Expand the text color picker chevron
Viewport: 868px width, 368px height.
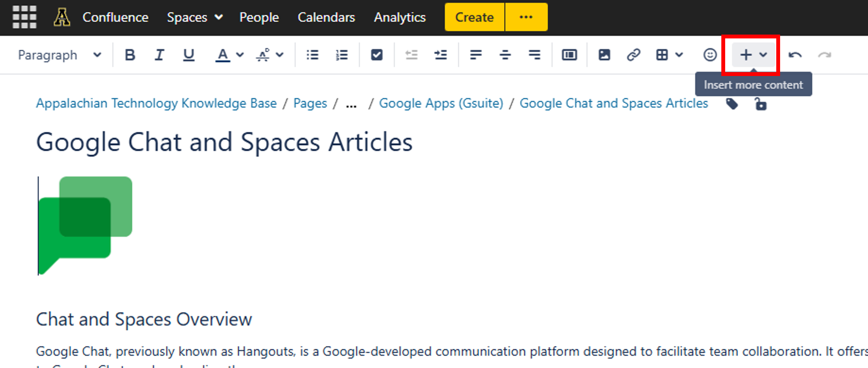[240, 55]
